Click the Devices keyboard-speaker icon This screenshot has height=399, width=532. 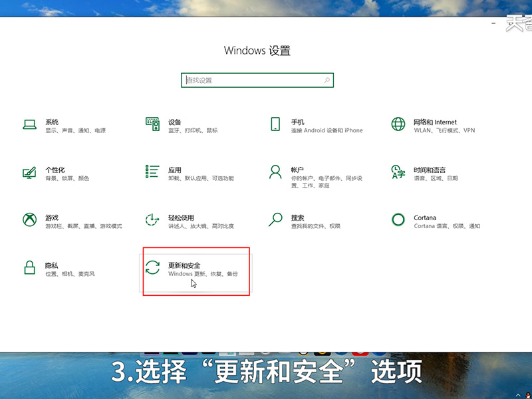[x=152, y=124]
